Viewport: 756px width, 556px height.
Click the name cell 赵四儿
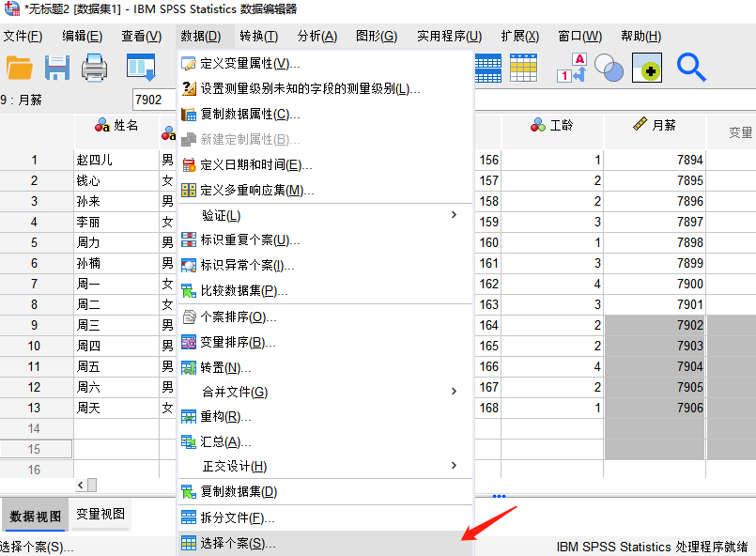116,160
